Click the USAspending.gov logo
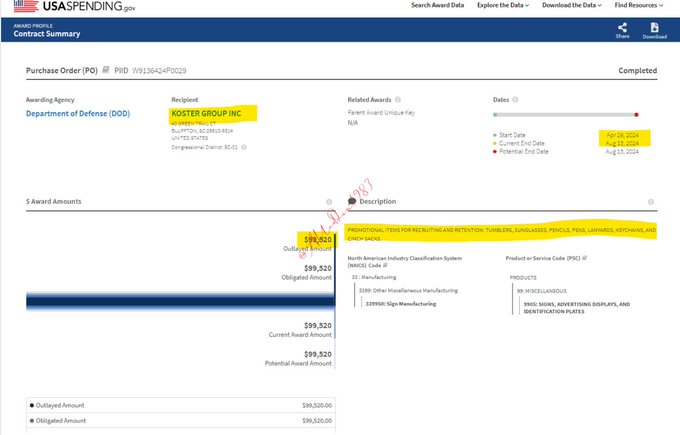This screenshot has width=680, height=435. tap(68, 6)
